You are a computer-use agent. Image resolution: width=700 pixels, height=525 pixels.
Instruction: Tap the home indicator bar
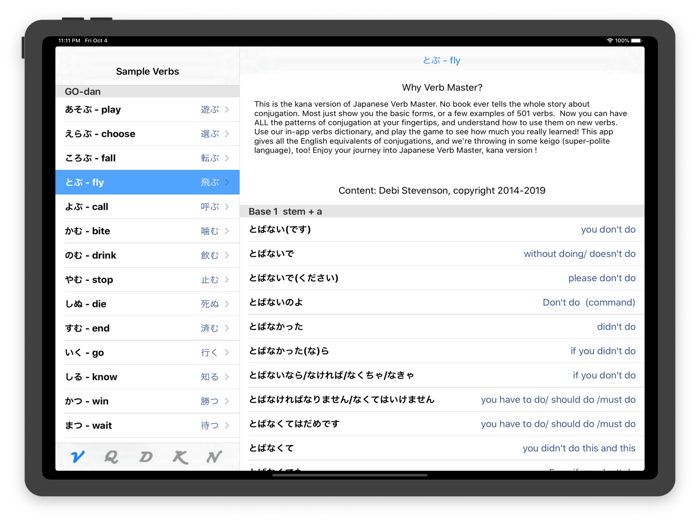(350, 475)
